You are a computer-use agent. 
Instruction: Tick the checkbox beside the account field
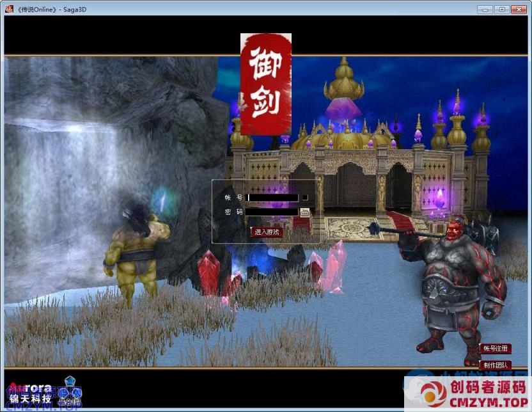click(305, 198)
